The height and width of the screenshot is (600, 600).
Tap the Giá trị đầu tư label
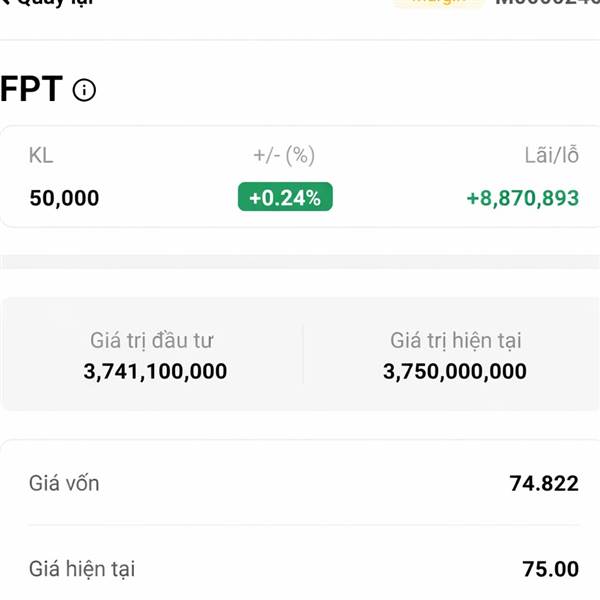151,341
